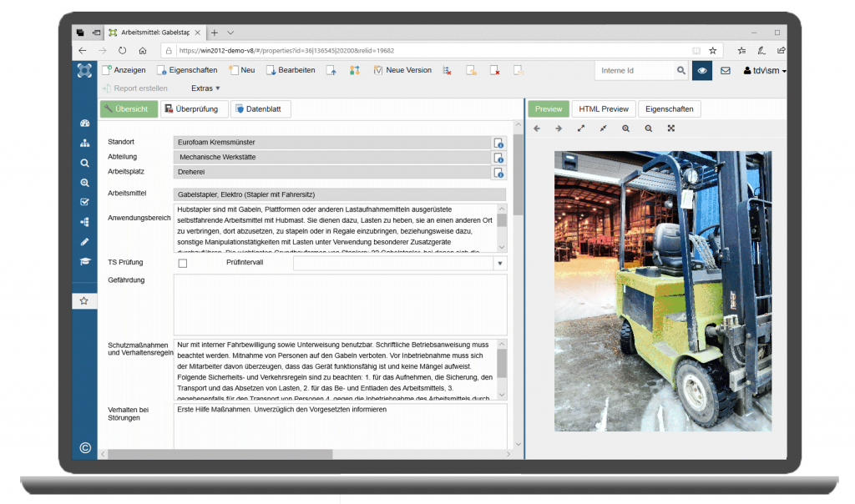Click the browser favorite star in address bar
Viewport: 855px width, 504px height.
coord(713,51)
